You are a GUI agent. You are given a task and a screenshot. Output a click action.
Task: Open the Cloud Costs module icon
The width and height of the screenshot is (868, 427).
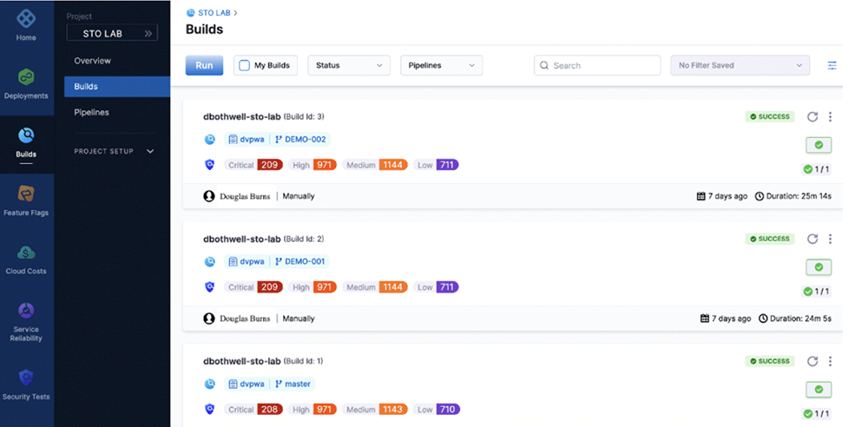click(26, 253)
